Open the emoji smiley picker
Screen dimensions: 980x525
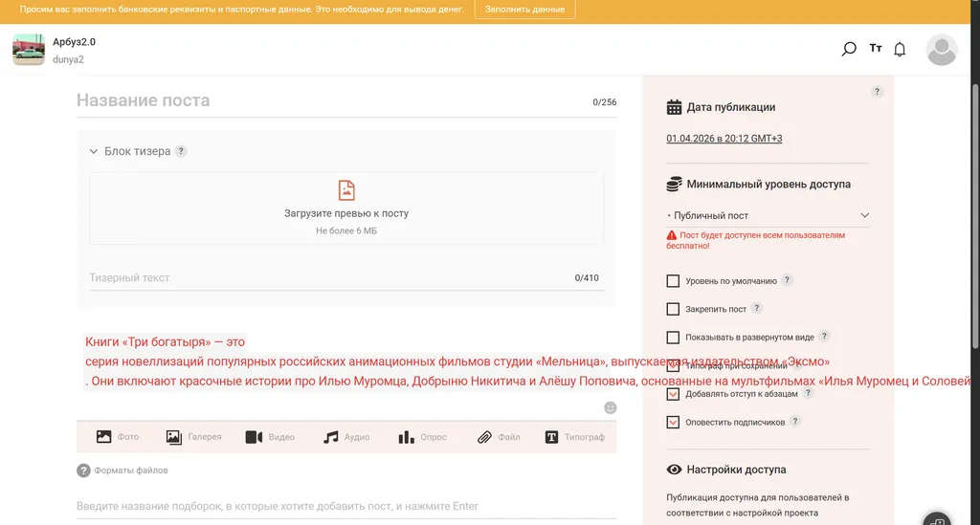611,408
